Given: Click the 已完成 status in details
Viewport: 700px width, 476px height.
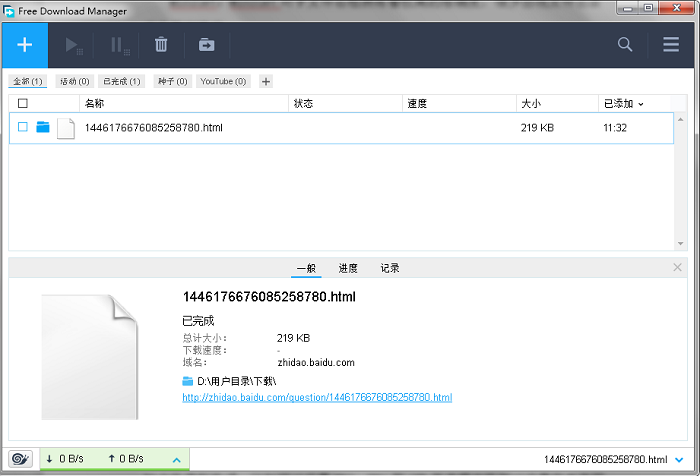Looking at the screenshot, I should coord(198,321).
